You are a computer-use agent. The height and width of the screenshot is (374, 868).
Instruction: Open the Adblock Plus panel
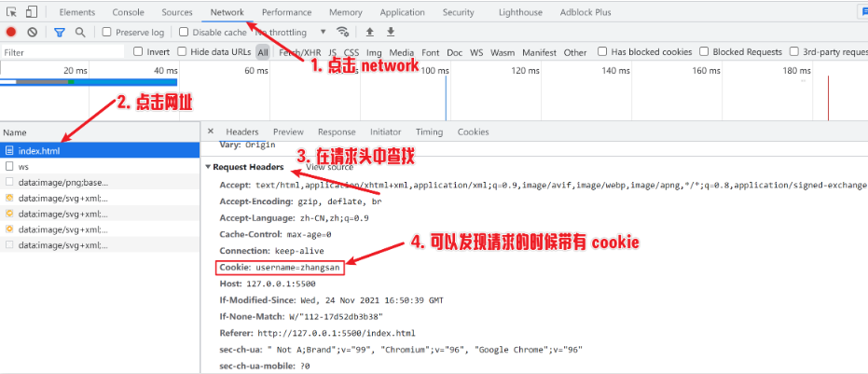[x=586, y=12]
